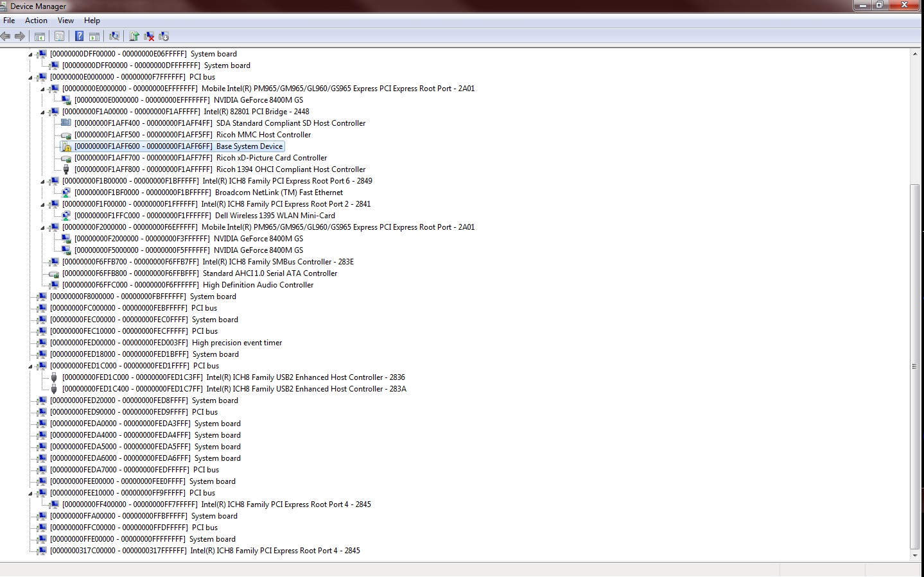The height and width of the screenshot is (577, 924).
Task: Click the Dell Wireless 1395 WLAN icon
Action: 66,216
